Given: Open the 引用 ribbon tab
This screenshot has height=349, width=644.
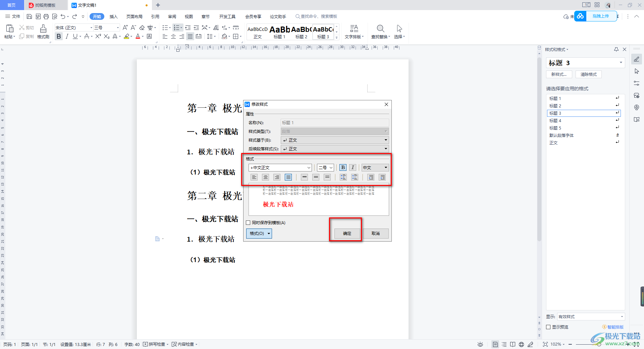Looking at the screenshot, I should point(155,16).
